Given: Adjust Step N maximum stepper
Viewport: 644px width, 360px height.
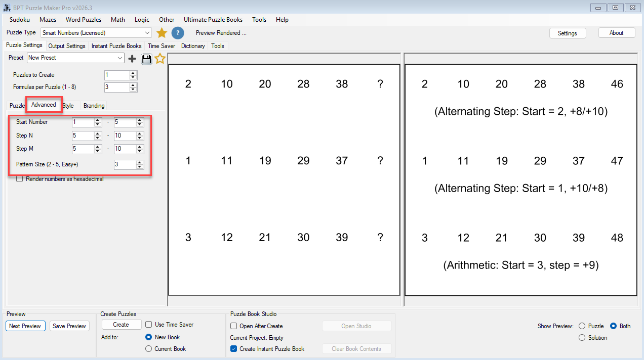Looking at the screenshot, I should click(x=140, y=136).
